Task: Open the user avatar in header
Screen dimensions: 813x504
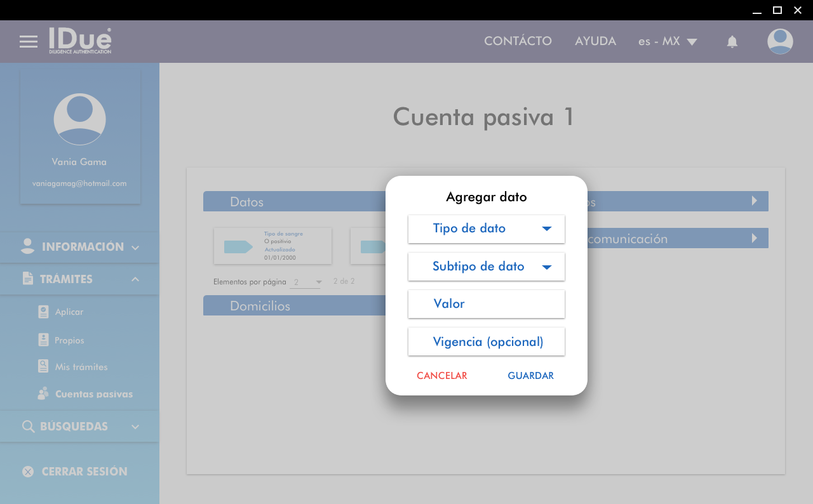Action: [x=779, y=42]
